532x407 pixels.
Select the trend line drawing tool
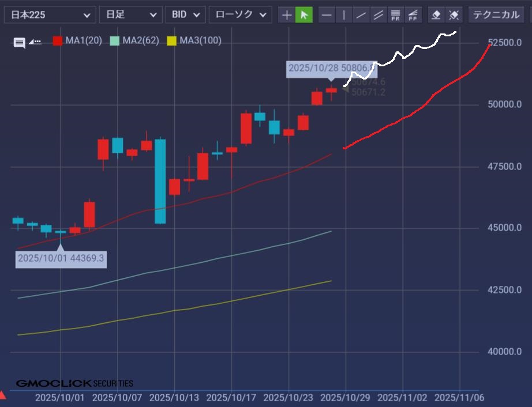[x=362, y=15]
